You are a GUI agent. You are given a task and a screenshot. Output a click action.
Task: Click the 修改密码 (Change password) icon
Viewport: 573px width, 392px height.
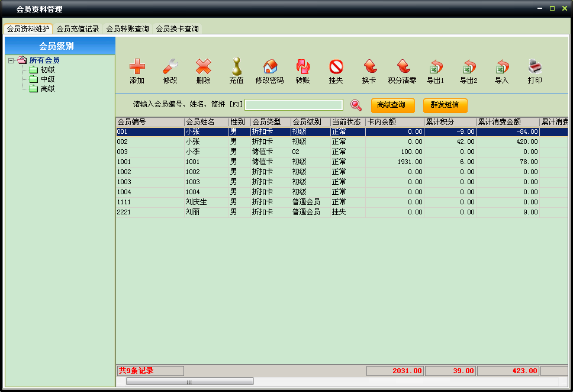(x=269, y=68)
